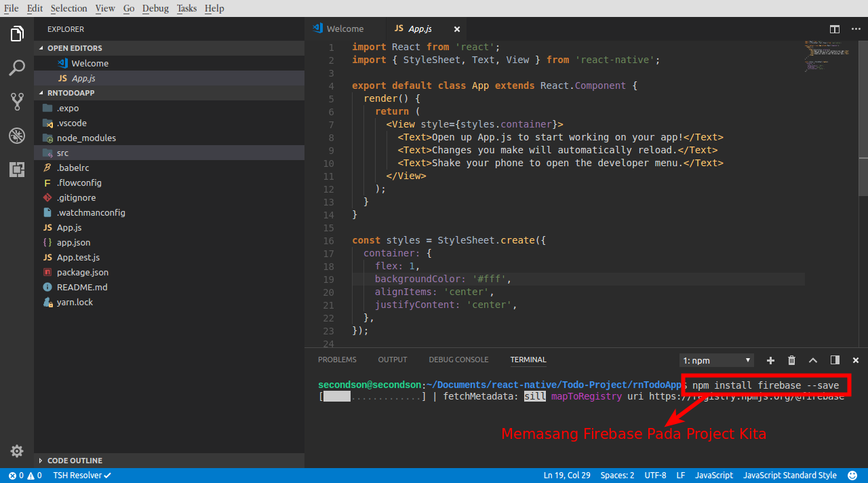Open the File menu
This screenshot has width=868, height=483.
point(12,8)
